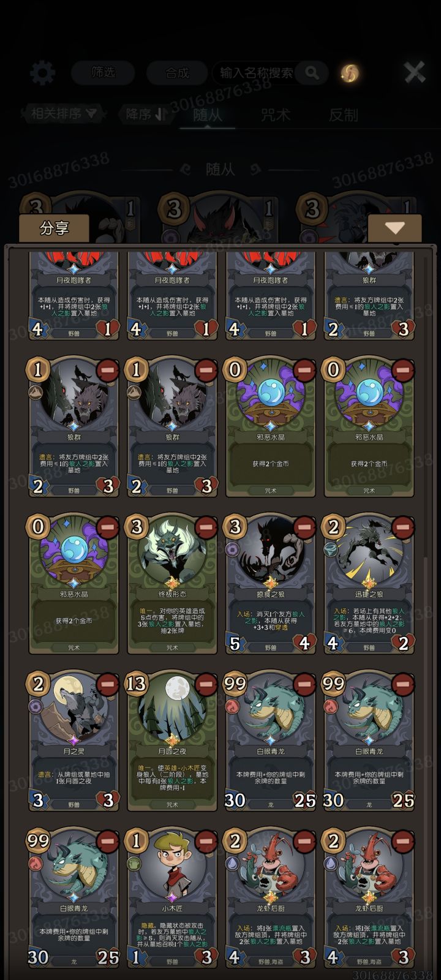This screenshot has height=980, width=441.
Task: Remove 小木匠 card with minus icon
Action: point(205,841)
